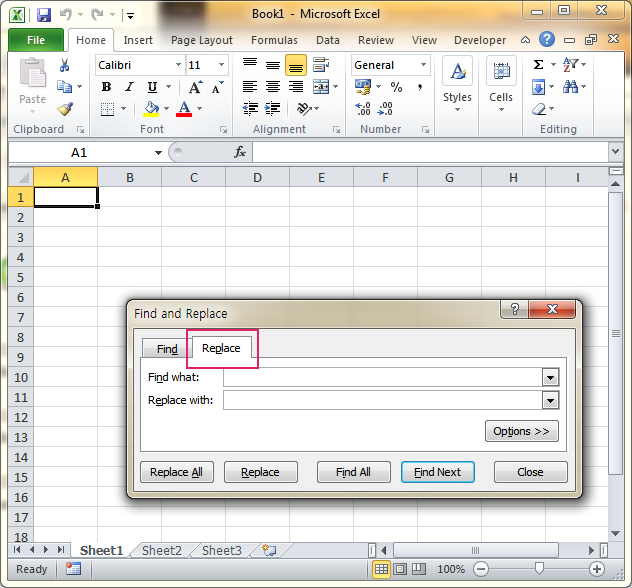The width and height of the screenshot is (632, 588).
Task: Save workbook from Quick Access Toolbar
Action: [44, 15]
